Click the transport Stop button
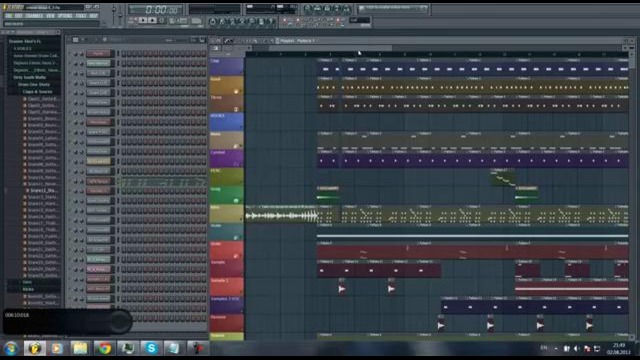This screenshot has width=640, height=360. pos(152,20)
